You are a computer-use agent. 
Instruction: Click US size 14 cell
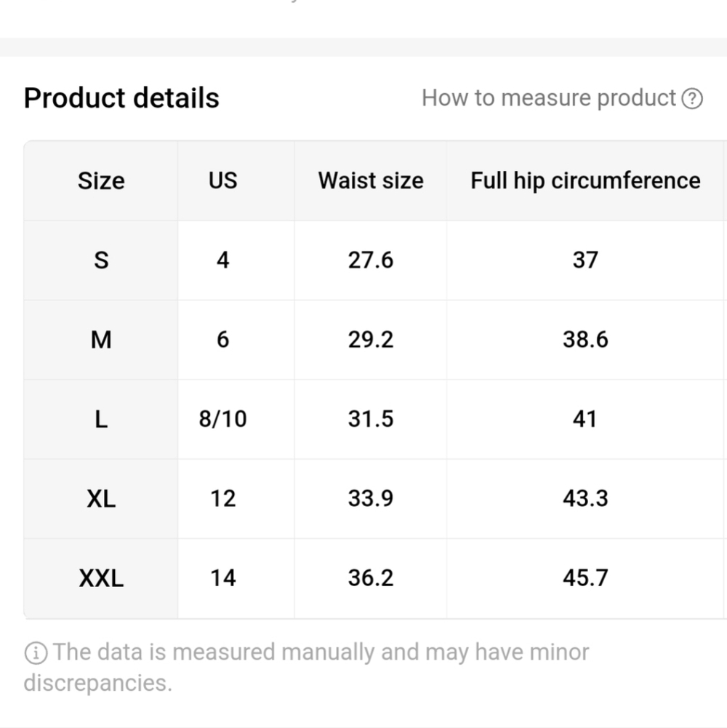pyautogui.click(x=222, y=578)
